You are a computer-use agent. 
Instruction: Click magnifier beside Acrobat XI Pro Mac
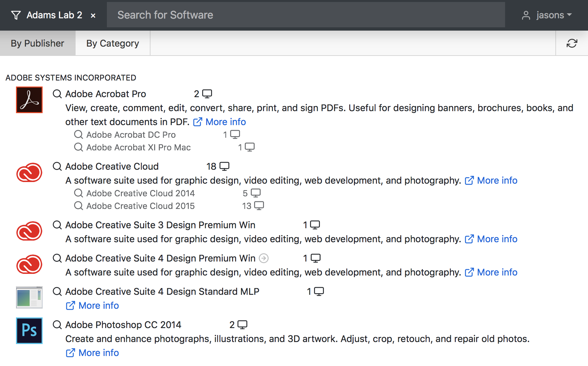click(x=79, y=147)
